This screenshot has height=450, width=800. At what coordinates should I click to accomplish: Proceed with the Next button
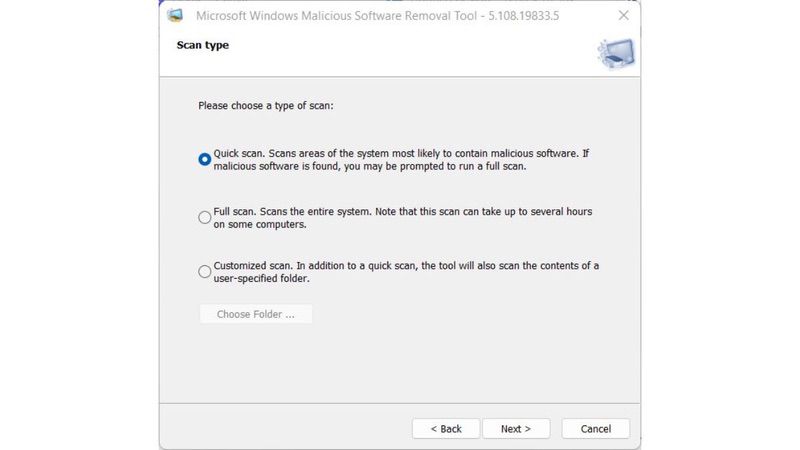(516, 429)
